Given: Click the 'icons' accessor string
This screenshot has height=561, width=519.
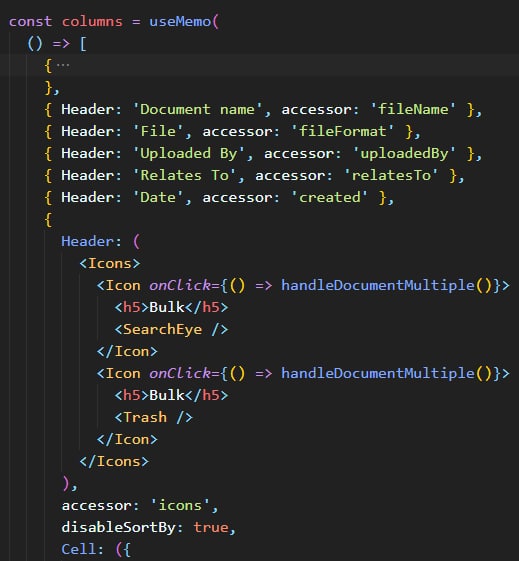Looking at the screenshot, I should (x=180, y=506).
